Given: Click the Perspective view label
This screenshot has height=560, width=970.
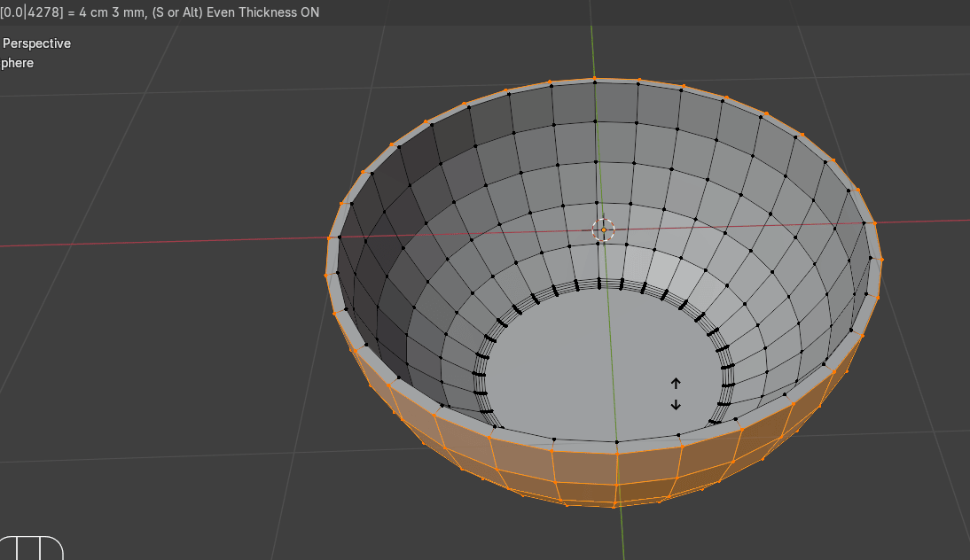Looking at the screenshot, I should [x=36, y=43].
